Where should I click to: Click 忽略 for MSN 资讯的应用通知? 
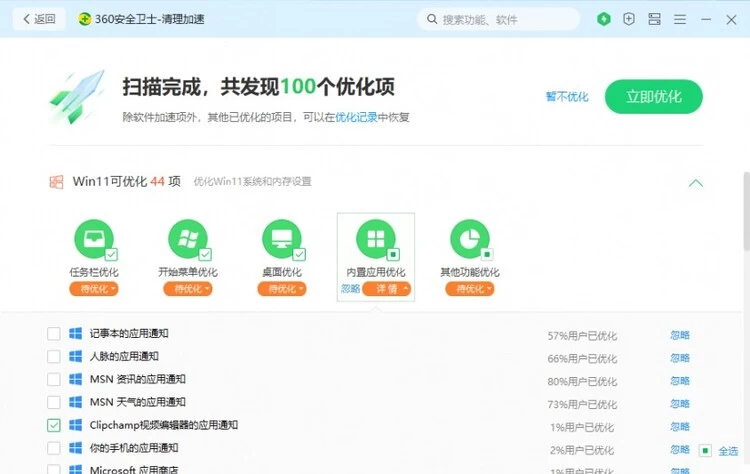tap(680, 381)
